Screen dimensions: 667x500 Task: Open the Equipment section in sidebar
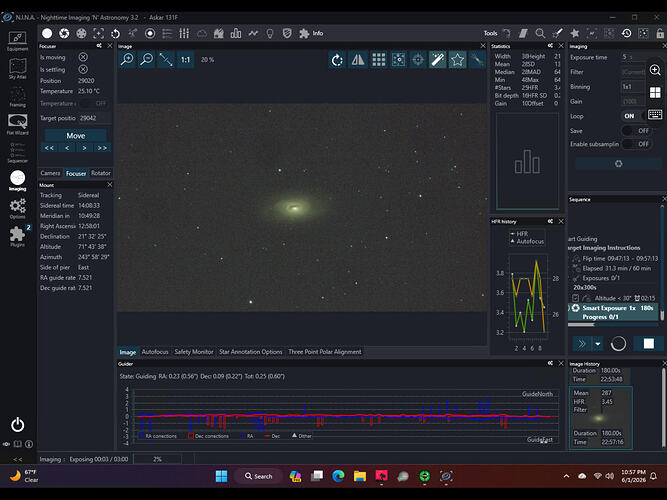(17, 41)
